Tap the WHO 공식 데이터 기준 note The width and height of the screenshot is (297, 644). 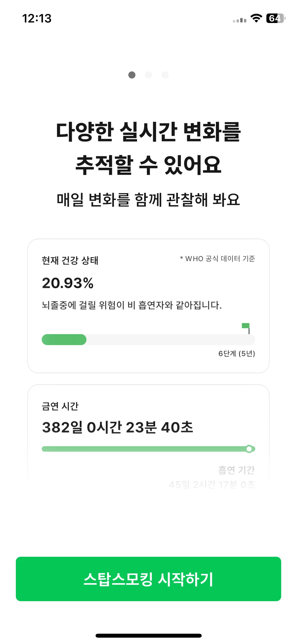218,259
